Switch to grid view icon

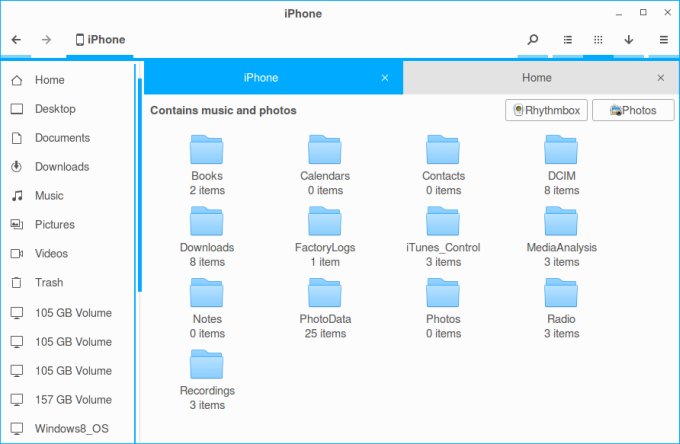click(598, 40)
